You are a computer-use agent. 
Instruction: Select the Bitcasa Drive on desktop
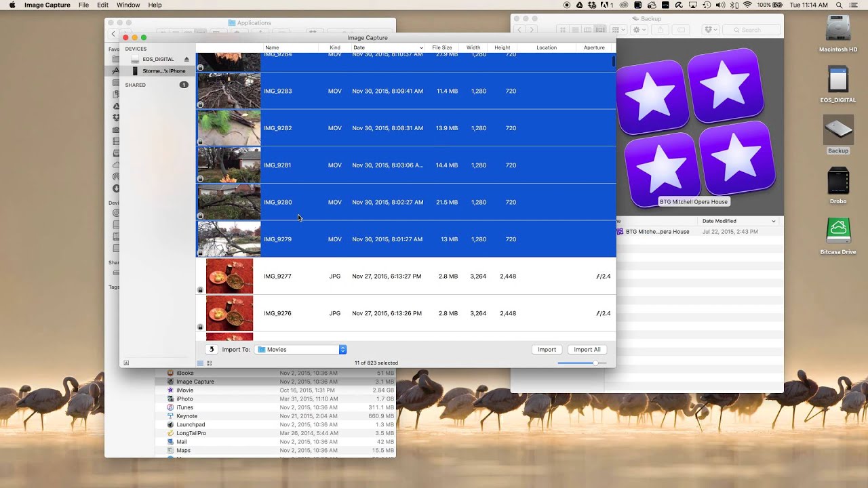click(x=838, y=230)
